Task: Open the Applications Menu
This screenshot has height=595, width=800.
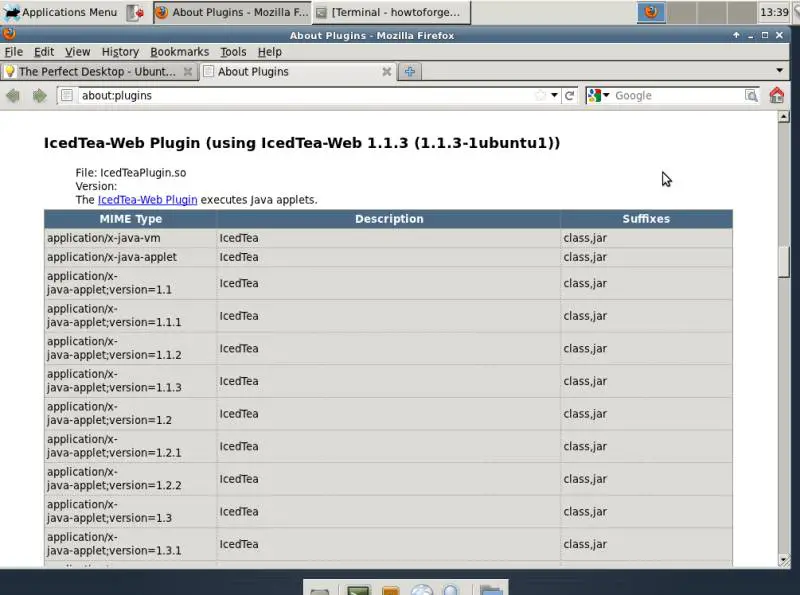Action: coord(60,12)
